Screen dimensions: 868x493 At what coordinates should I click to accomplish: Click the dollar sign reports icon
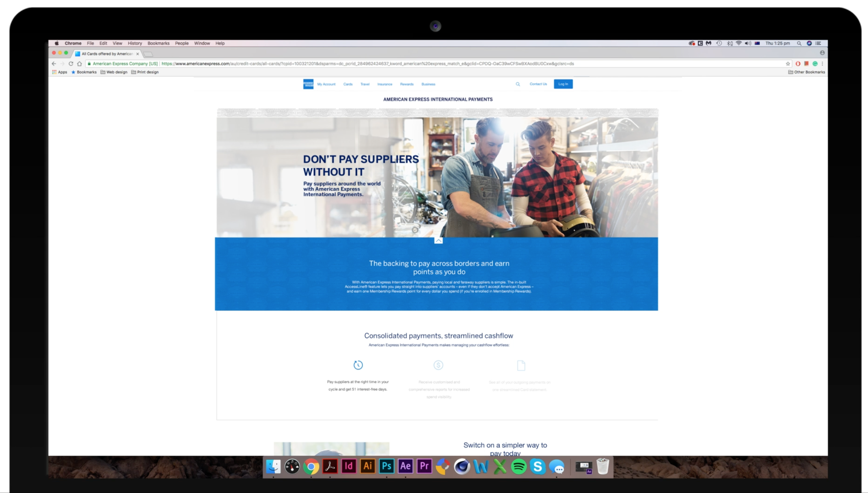438,365
